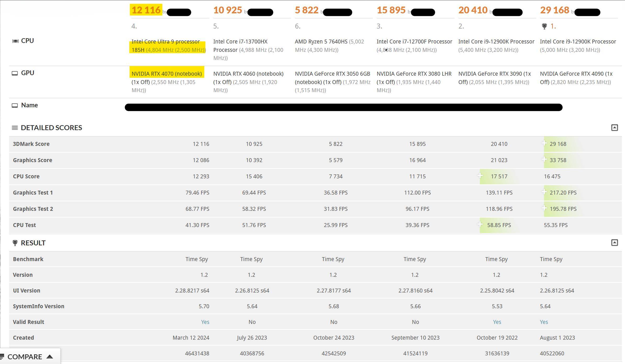Image resolution: width=625 pixels, height=364 pixels.
Task: Click plus icon beside 29 168 score
Action: (544, 143)
